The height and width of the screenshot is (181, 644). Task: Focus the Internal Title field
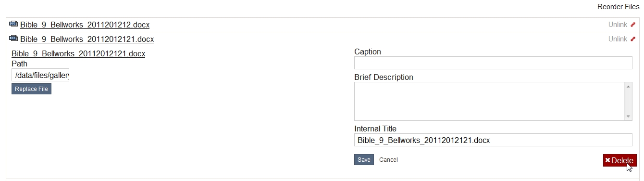(493, 140)
